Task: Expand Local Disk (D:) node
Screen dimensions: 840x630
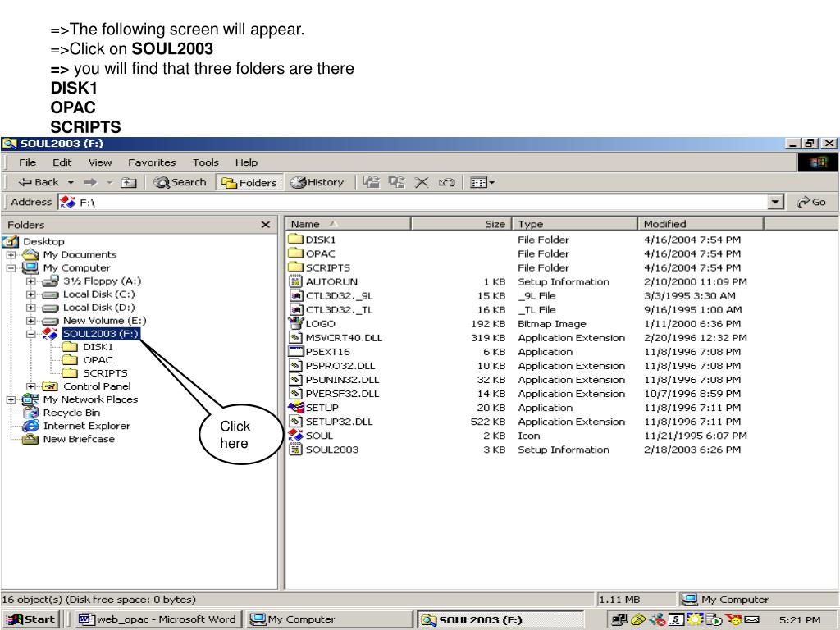Action: coord(30,308)
